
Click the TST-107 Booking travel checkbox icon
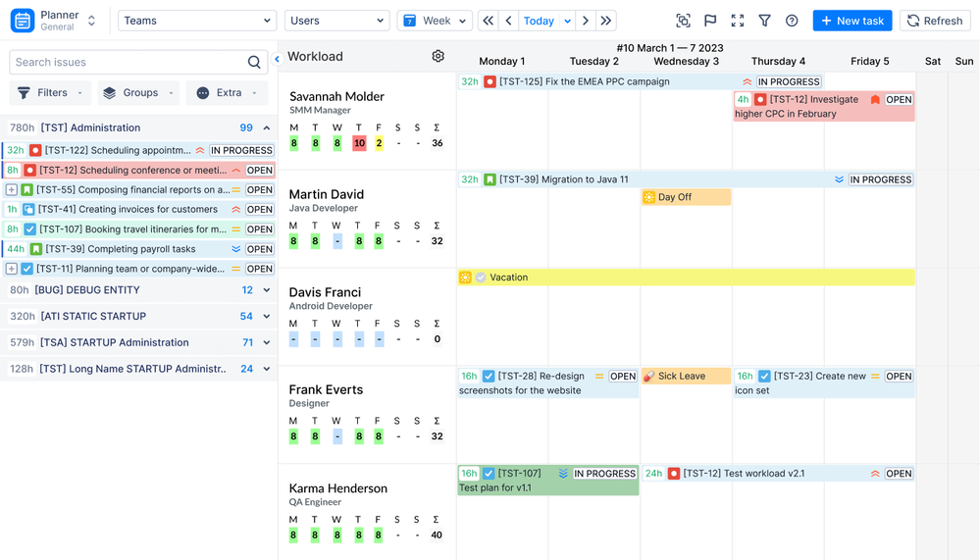click(x=30, y=229)
